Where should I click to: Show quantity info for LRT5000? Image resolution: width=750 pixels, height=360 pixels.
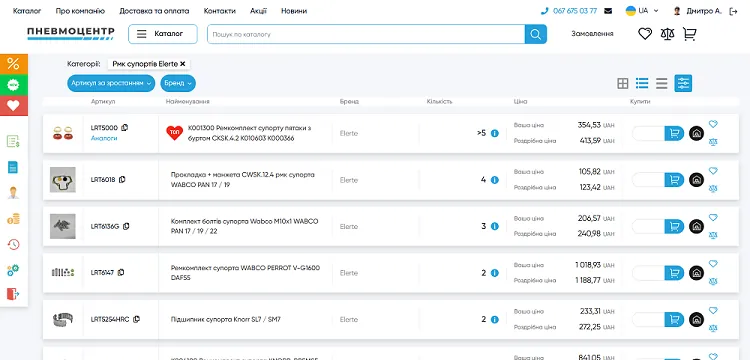click(x=495, y=133)
